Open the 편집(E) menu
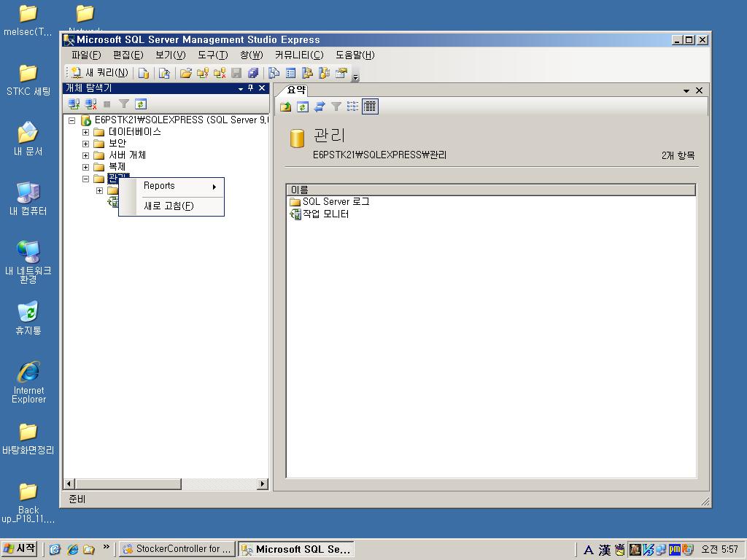The height and width of the screenshot is (560, 747). (x=128, y=55)
